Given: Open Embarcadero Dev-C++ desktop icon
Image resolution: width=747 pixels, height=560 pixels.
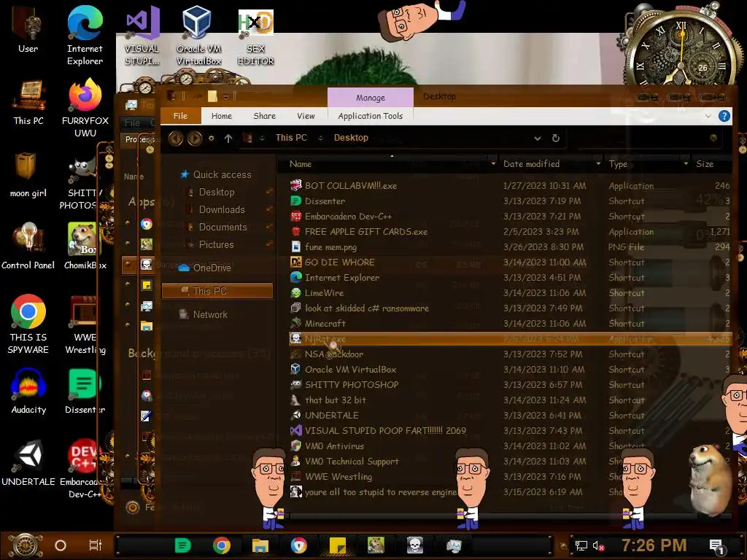Looking at the screenshot, I should (x=85, y=469).
